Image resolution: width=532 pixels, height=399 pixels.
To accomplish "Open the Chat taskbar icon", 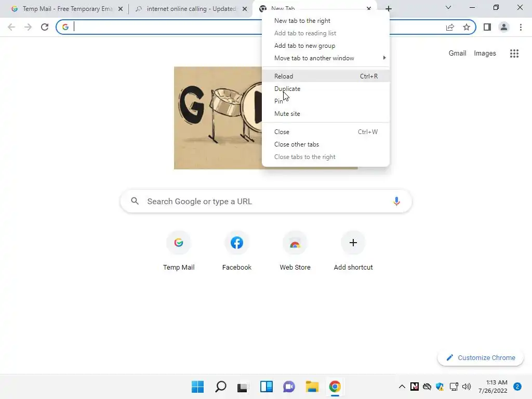I will tap(289, 387).
